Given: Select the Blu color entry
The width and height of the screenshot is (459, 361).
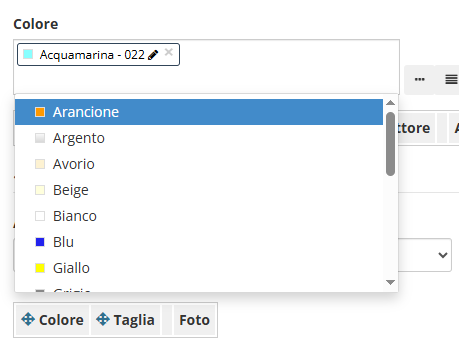Looking at the screenshot, I should [199, 242].
